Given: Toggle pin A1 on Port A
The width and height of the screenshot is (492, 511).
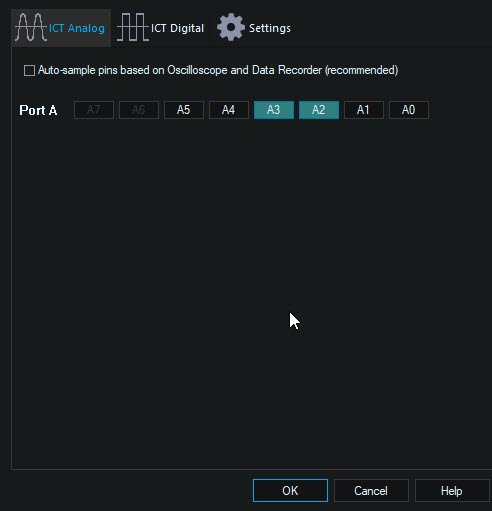Looking at the screenshot, I should click(x=364, y=110).
